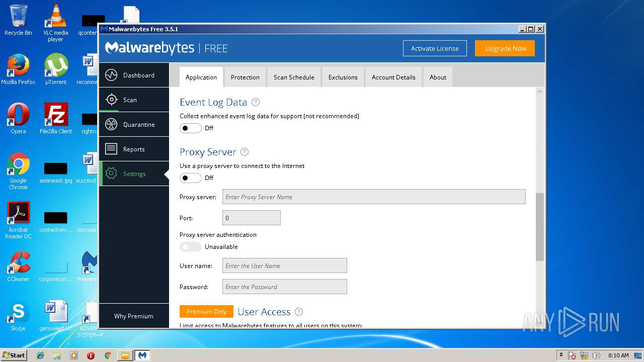Toggle enhanced event log data collection

click(191, 128)
